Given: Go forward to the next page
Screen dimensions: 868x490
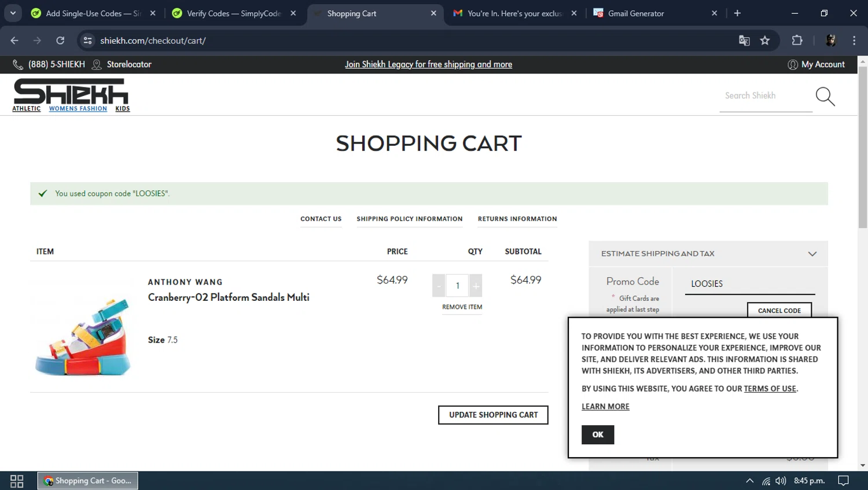Looking at the screenshot, I should 37,40.
